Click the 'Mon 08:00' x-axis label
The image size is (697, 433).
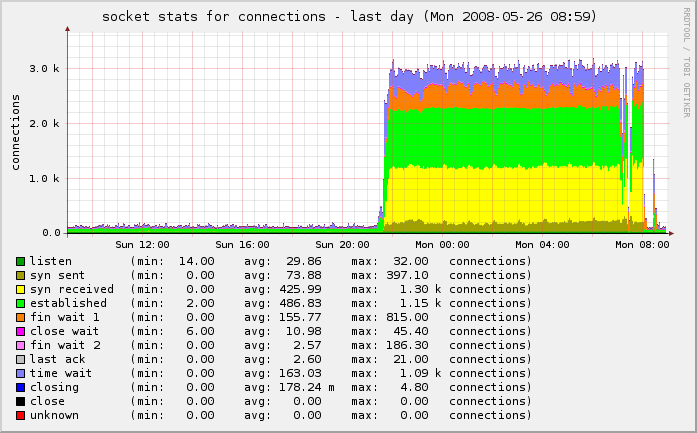[642, 245]
